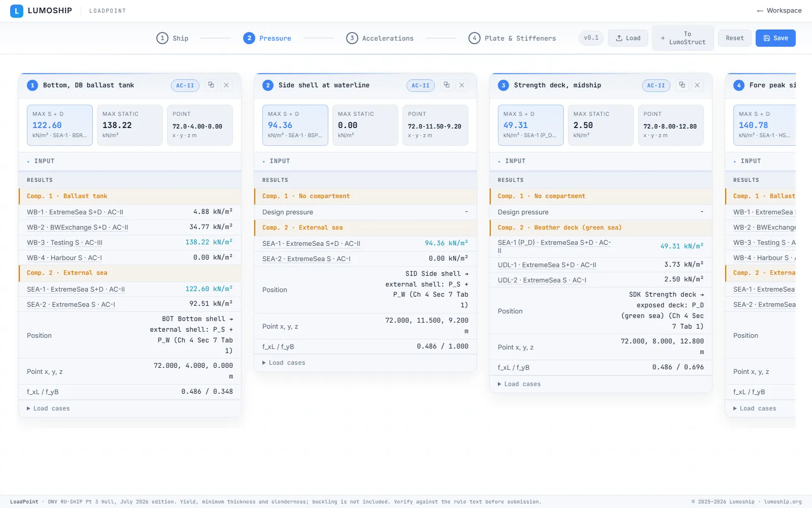Screen dimensions: 812x508
Task: Expand INPUT section of Side shell at waterline
Action: 365,161
